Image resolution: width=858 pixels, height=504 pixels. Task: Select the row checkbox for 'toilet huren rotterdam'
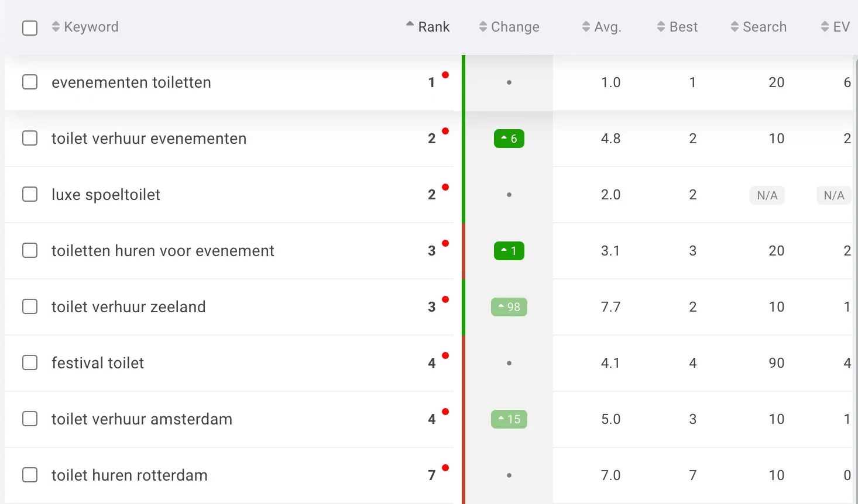pyautogui.click(x=30, y=475)
